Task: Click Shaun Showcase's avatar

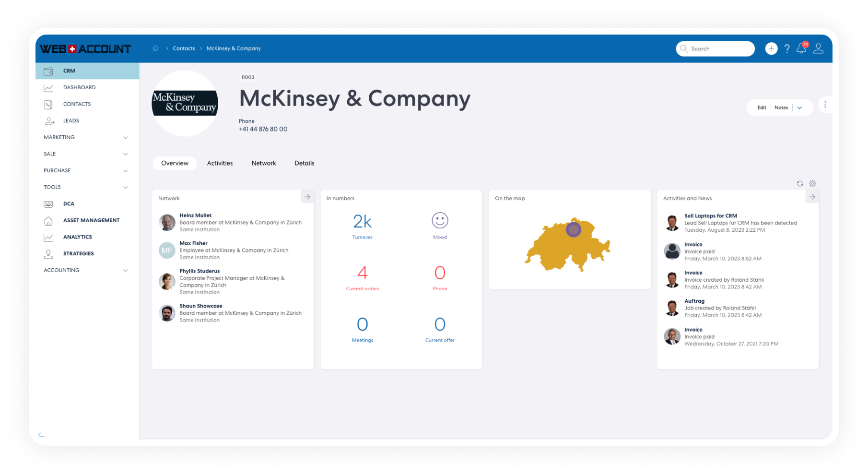Action: pyautogui.click(x=167, y=313)
